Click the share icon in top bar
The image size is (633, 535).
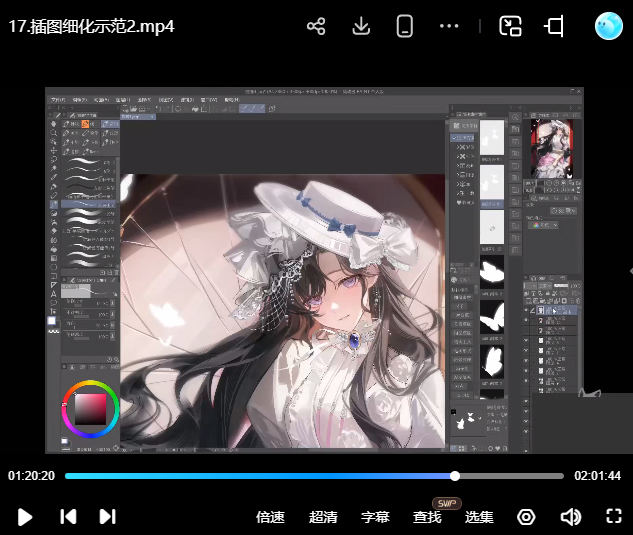[x=316, y=27]
